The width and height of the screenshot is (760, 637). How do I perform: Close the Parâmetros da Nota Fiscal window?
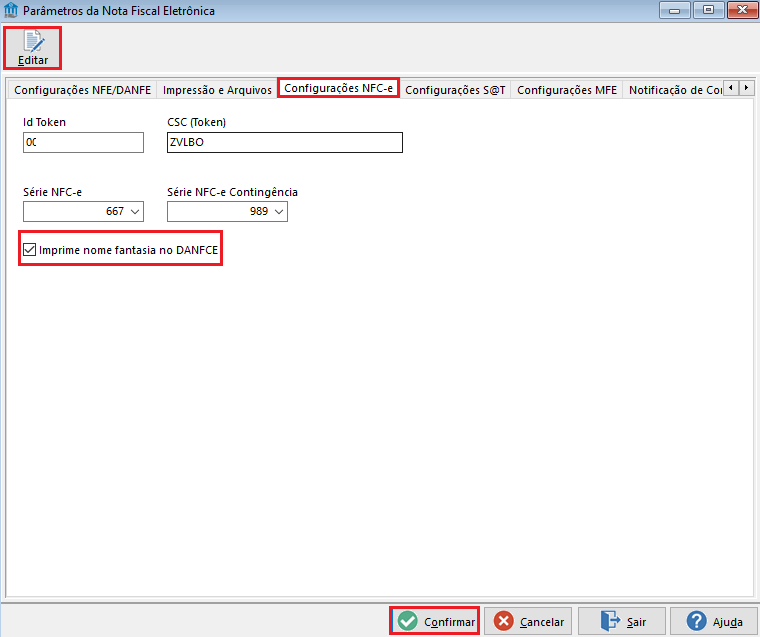pyautogui.click(x=742, y=10)
